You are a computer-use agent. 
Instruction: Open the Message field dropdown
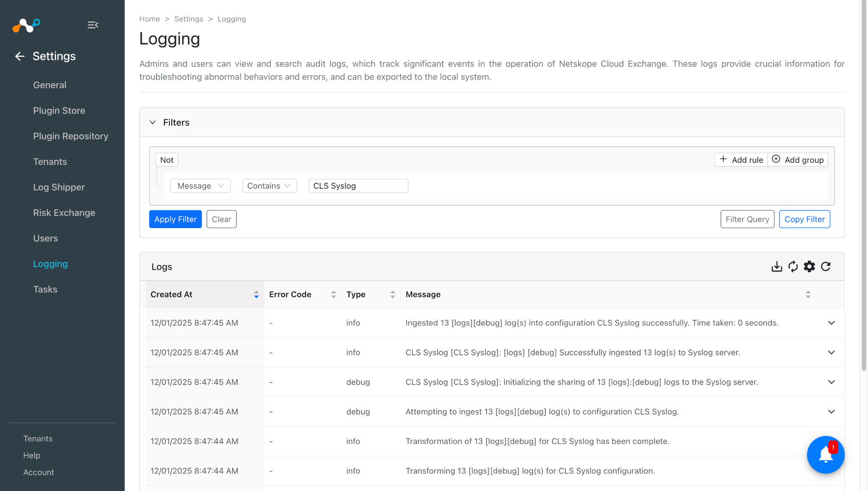pos(200,186)
